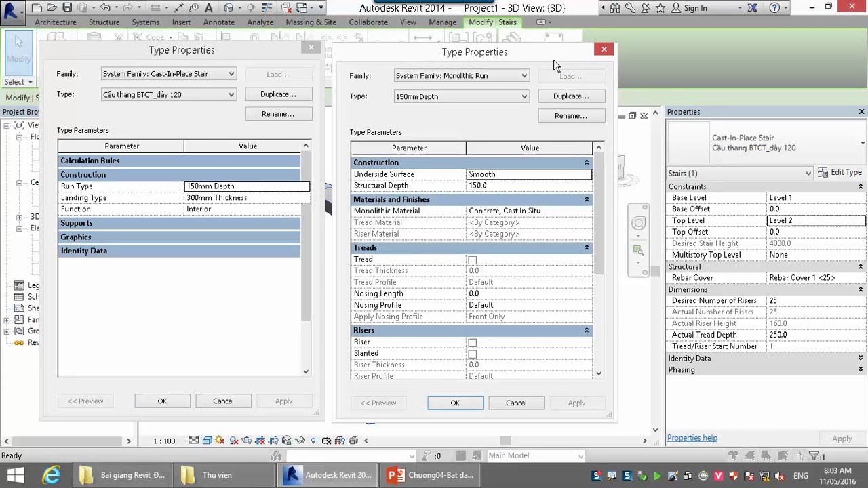Expand the Identity Data section in Properties

(861, 358)
